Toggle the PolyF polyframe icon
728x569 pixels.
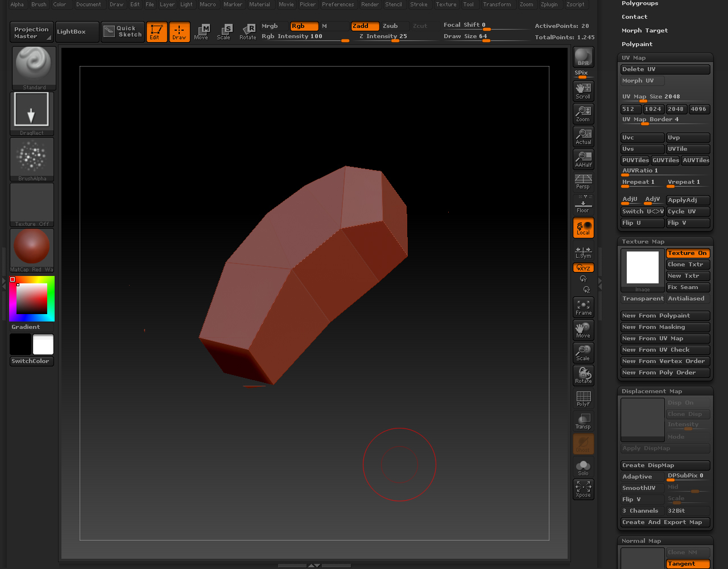(583, 398)
